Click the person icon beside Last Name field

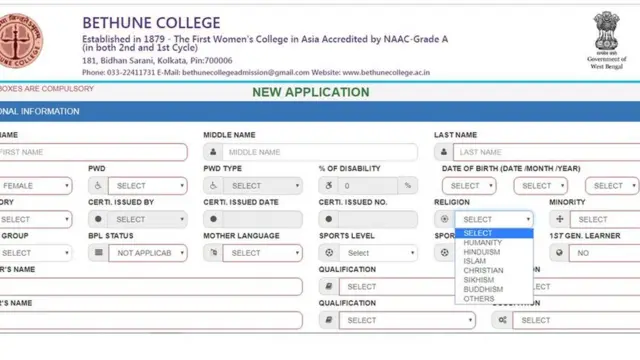coord(444,152)
